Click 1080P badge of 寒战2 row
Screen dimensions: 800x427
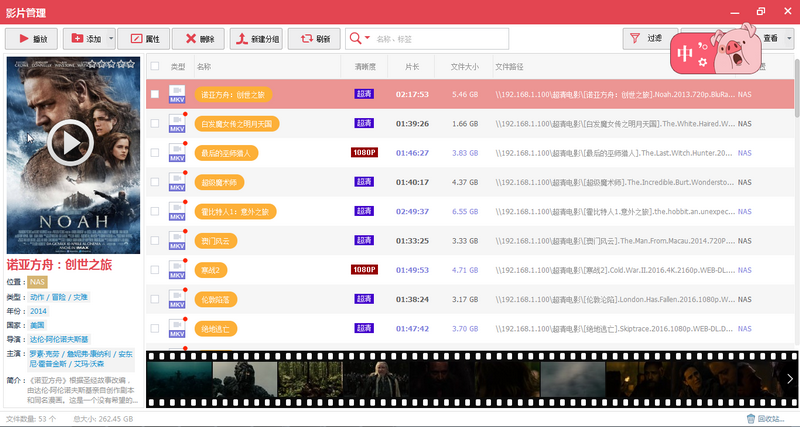(x=364, y=269)
